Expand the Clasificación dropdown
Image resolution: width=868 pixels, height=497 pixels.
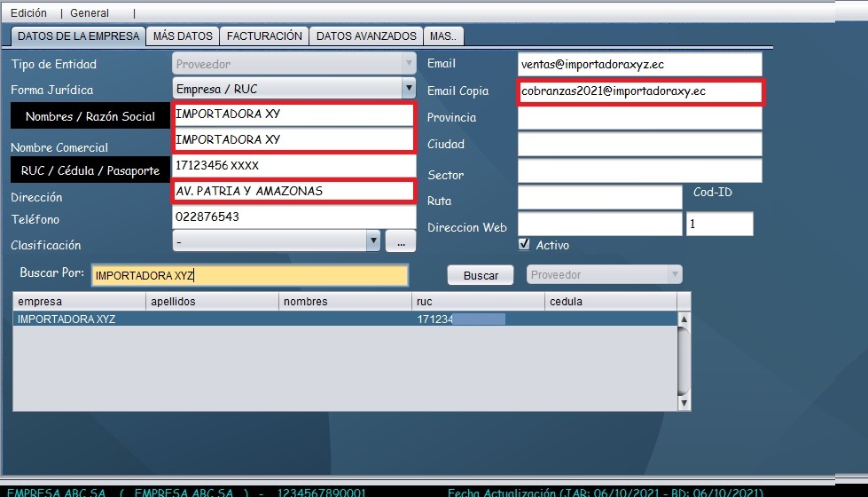pos(373,241)
